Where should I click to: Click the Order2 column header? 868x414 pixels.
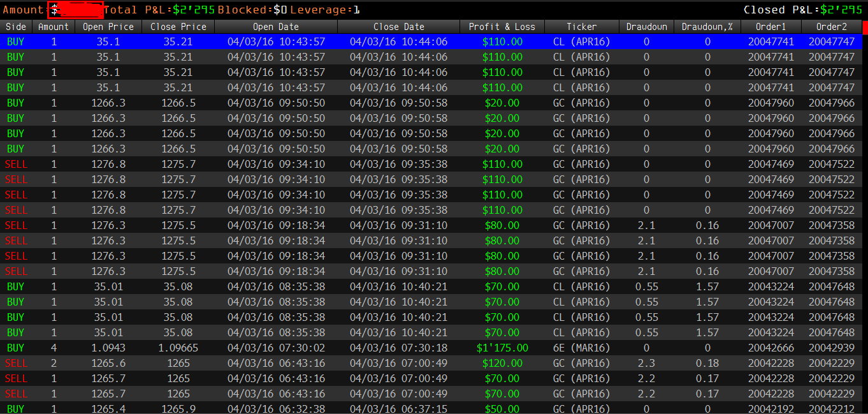tap(832, 27)
